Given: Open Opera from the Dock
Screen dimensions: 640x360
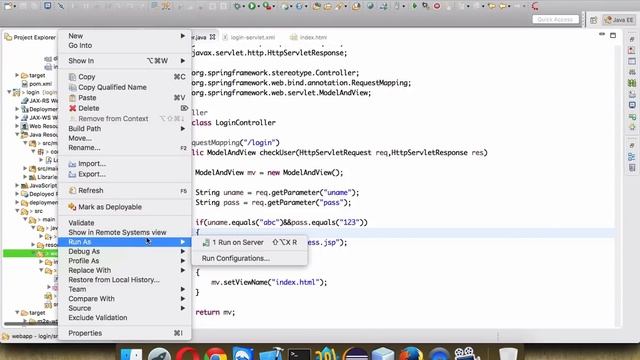Looking at the screenshot, I should point(188,354).
